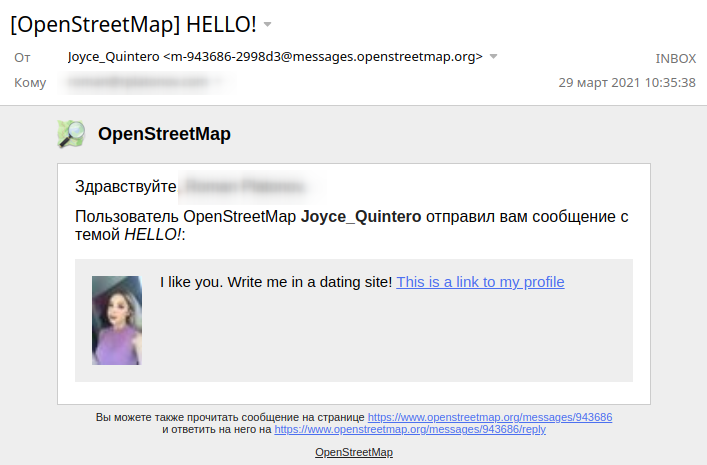Open the dropdown arrow next to sender address
Image resolution: width=707 pixels, height=465 pixels.
493,57
